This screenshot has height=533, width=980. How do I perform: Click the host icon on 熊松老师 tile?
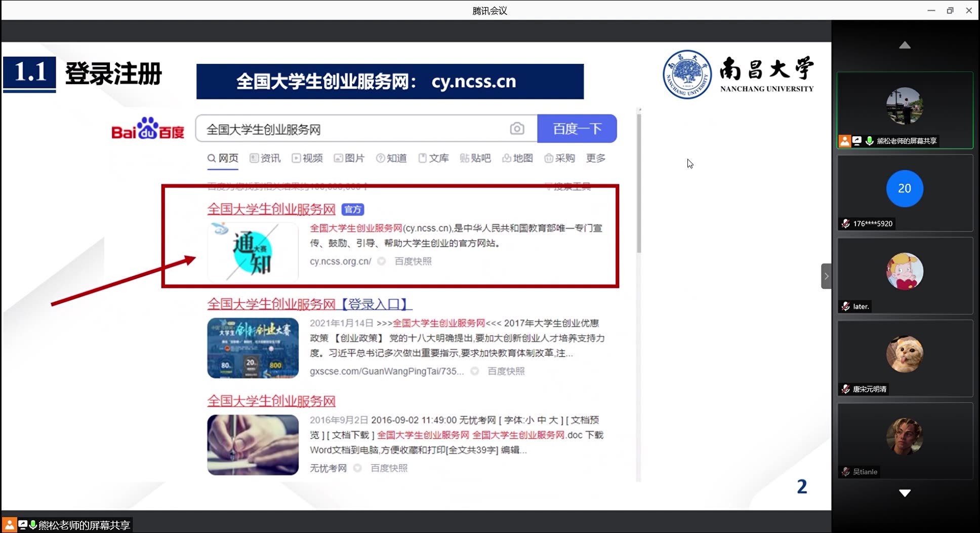click(845, 141)
